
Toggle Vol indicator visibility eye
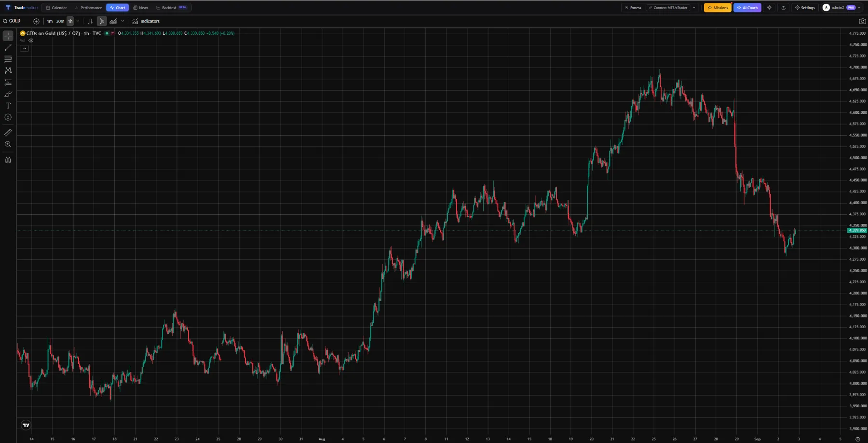(x=31, y=41)
